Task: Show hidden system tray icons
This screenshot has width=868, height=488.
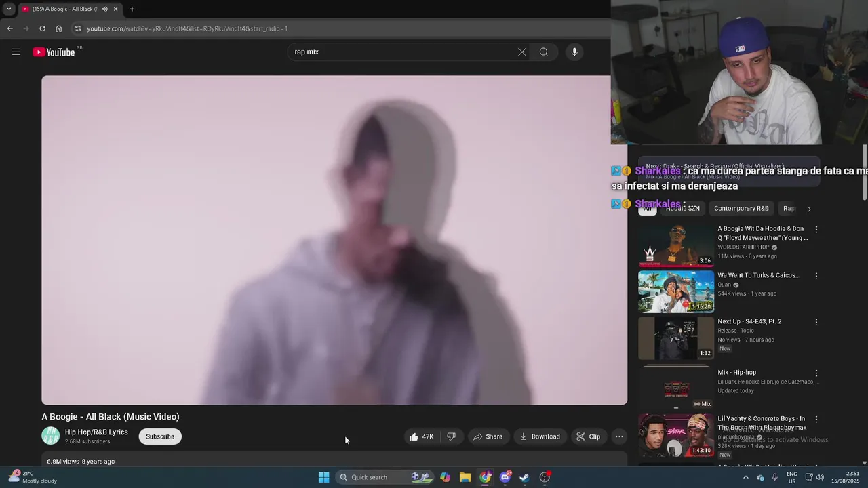Action: pos(746,477)
